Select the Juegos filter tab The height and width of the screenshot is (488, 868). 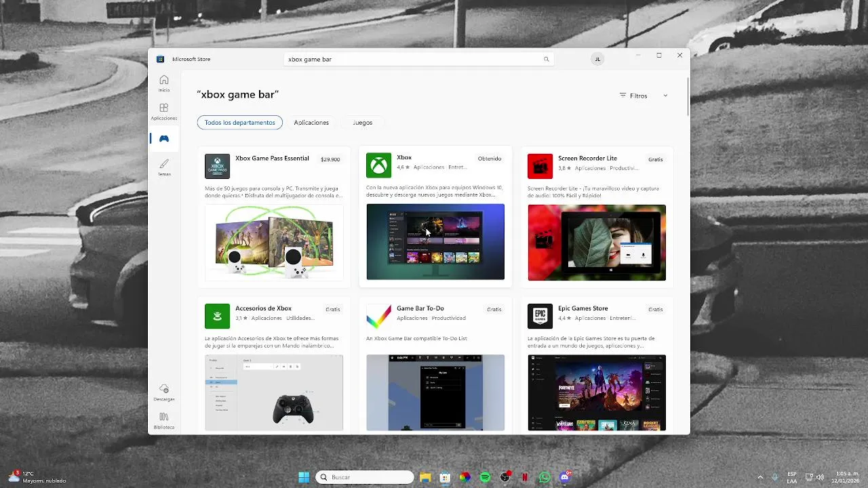pyautogui.click(x=363, y=123)
